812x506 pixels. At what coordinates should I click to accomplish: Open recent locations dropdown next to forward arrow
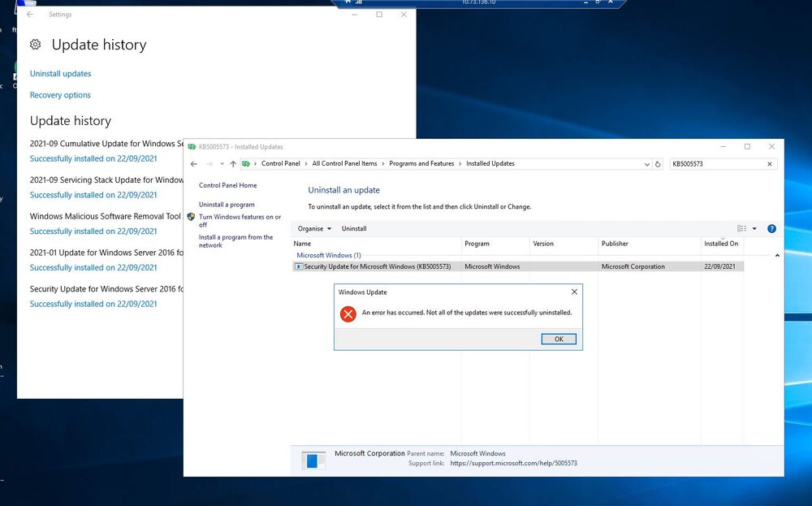tap(222, 164)
